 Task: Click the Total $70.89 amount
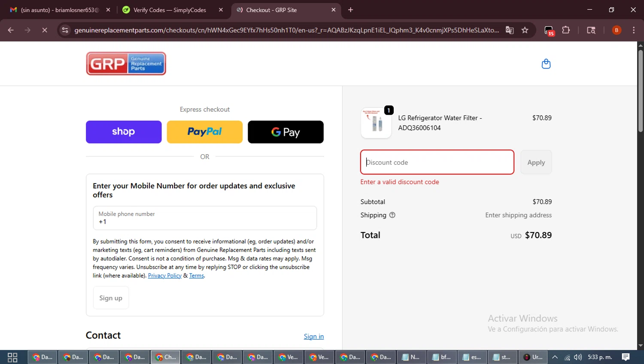pos(538,235)
